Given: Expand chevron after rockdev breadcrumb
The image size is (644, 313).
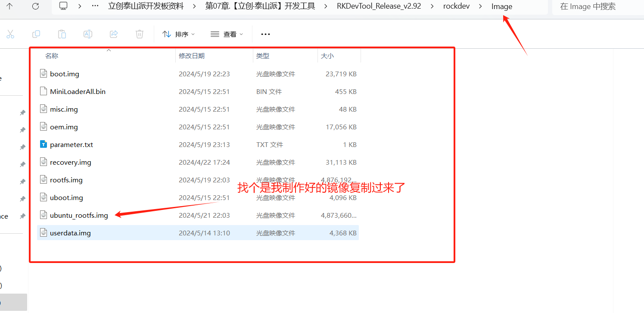Looking at the screenshot, I should (x=480, y=6).
